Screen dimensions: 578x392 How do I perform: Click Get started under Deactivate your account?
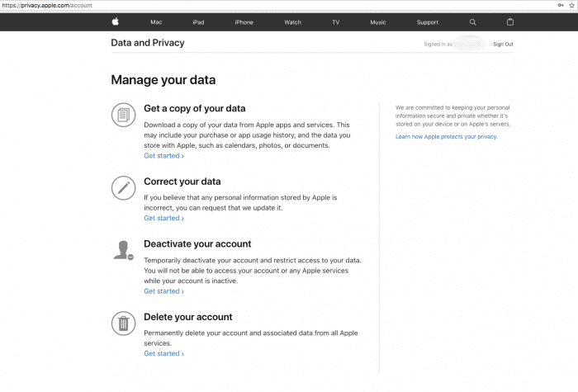coord(163,291)
